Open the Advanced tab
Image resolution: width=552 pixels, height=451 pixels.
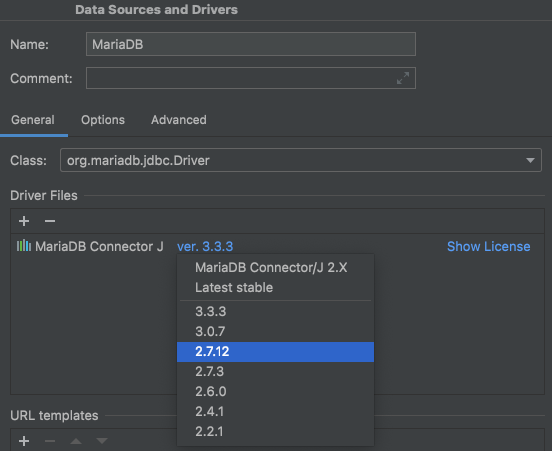point(179,120)
